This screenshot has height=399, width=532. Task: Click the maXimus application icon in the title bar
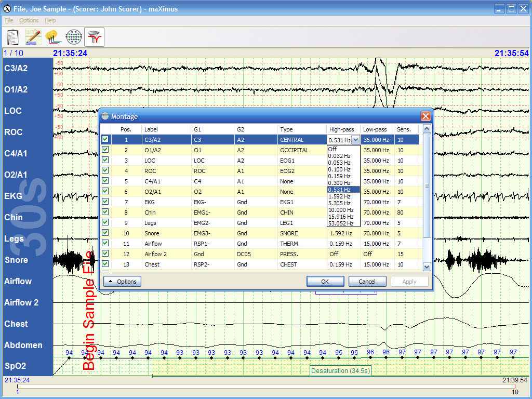[7, 9]
